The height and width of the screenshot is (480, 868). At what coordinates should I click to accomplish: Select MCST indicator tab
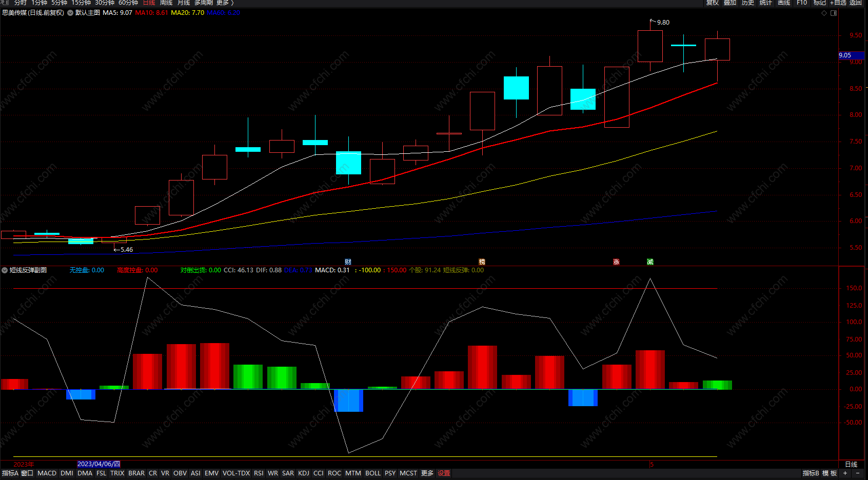tap(408, 473)
